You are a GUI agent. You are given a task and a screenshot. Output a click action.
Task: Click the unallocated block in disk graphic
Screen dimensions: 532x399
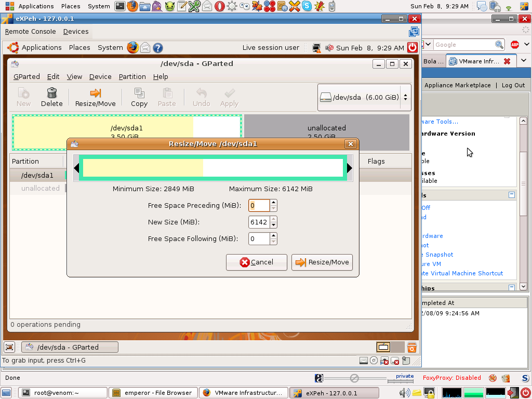[x=327, y=132]
